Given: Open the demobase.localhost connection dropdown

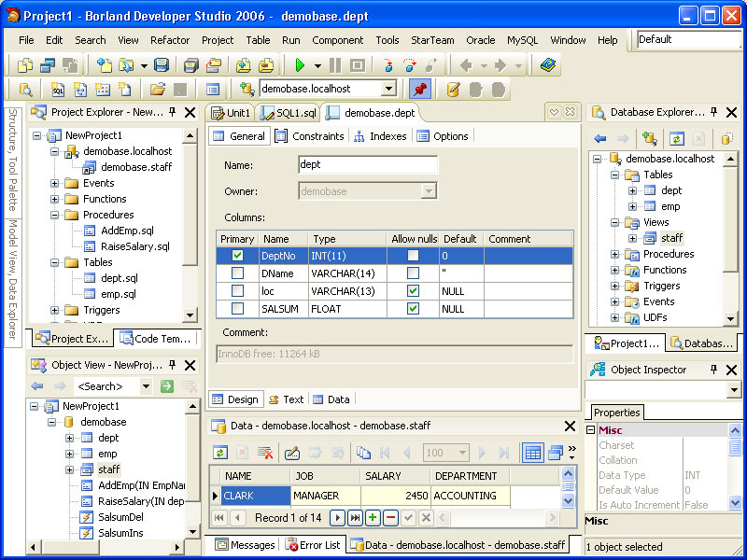Looking at the screenshot, I should point(388,89).
